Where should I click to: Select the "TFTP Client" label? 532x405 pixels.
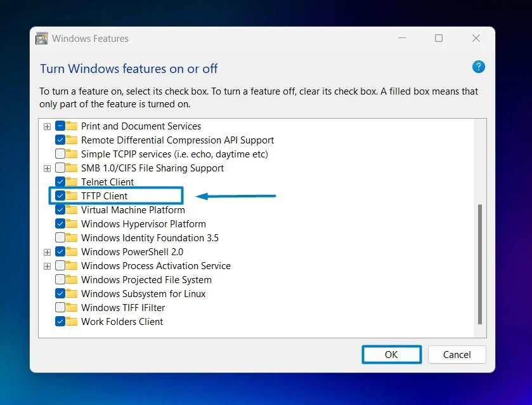[x=104, y=196]
